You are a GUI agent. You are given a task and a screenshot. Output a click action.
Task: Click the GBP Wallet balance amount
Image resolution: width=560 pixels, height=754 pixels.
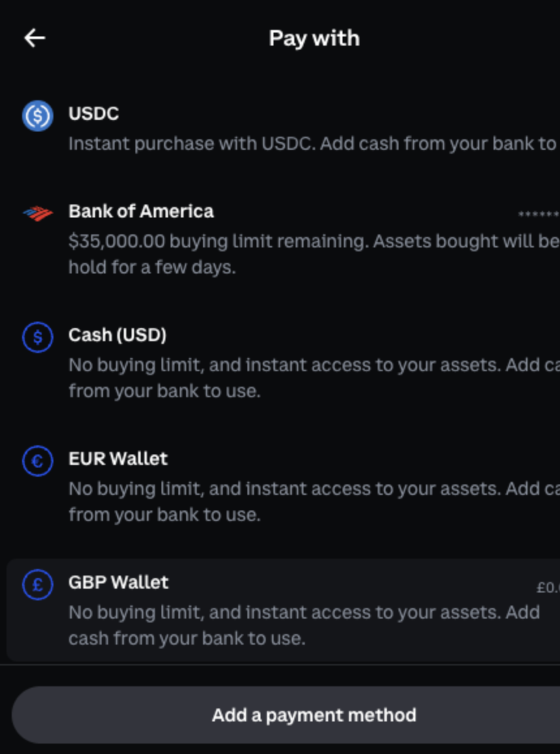pos(548,587)
